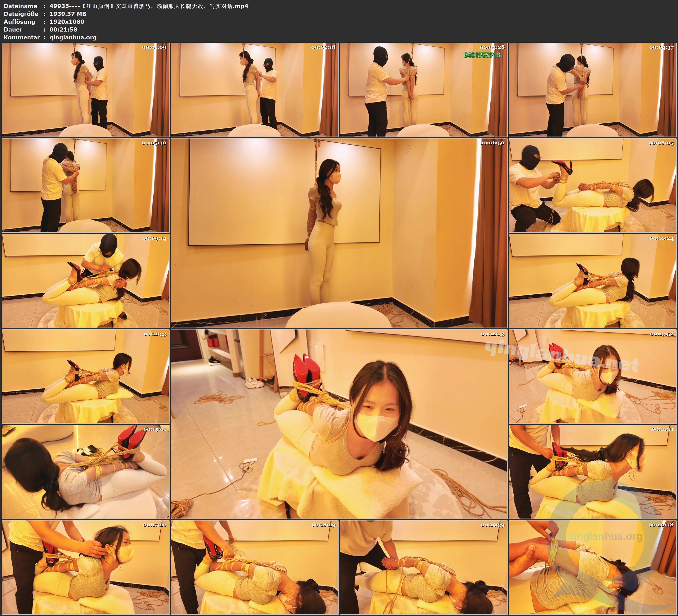Select the large frame at 00:12:43
This screenshot has width=678, height=616.
pos(339,424)
